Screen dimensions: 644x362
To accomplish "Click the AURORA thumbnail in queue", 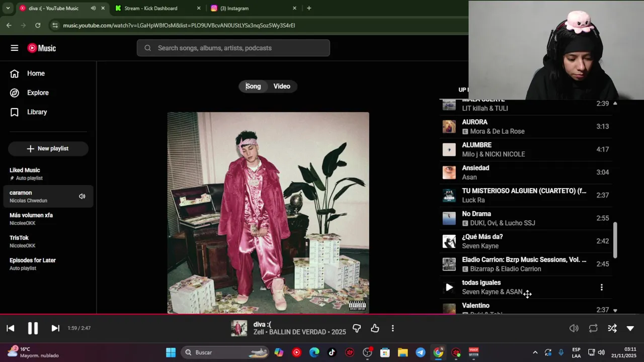I will [449, 127].
